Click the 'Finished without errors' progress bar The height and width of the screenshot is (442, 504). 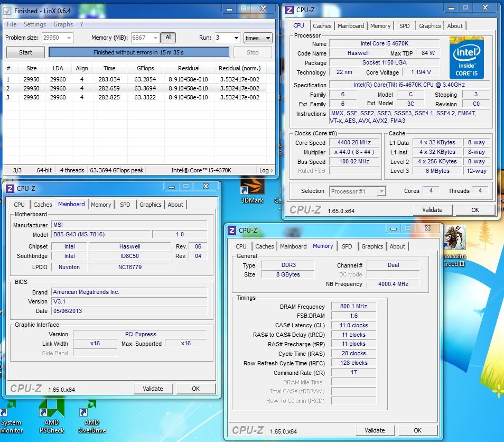click(139, 52)
